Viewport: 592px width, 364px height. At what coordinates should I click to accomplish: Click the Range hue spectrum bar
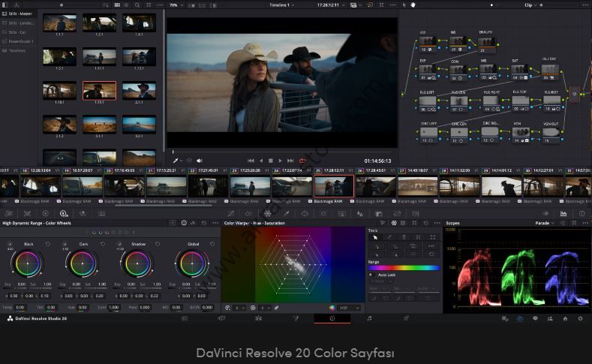404,267
